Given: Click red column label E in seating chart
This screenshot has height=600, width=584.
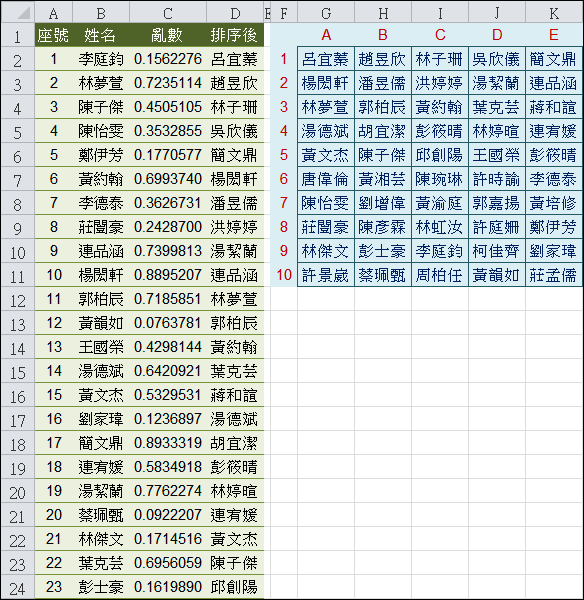Looking at the screenshot, I should (x=554, y=35).
